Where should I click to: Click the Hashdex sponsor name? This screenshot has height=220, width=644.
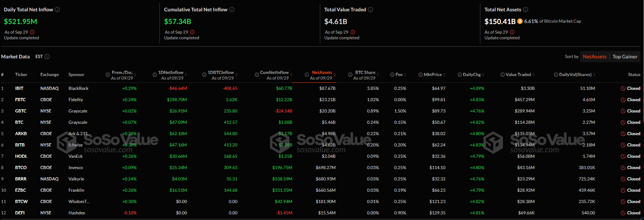point(77,213)
